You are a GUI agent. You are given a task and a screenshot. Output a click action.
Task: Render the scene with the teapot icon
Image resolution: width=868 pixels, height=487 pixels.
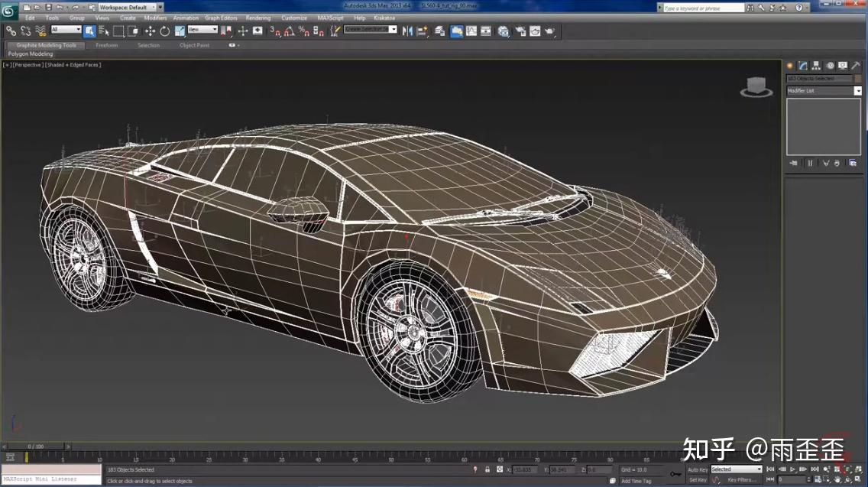pyautogui.click(x=550, y=31)
